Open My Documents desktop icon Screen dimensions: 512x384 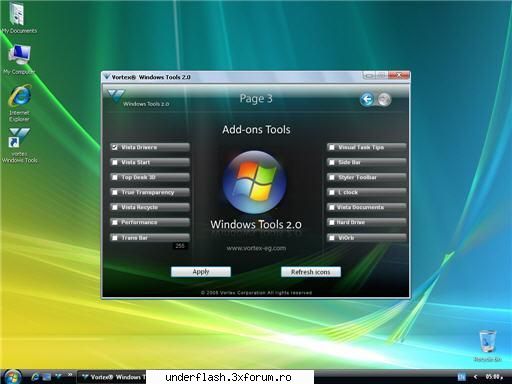tap(19, 18)
